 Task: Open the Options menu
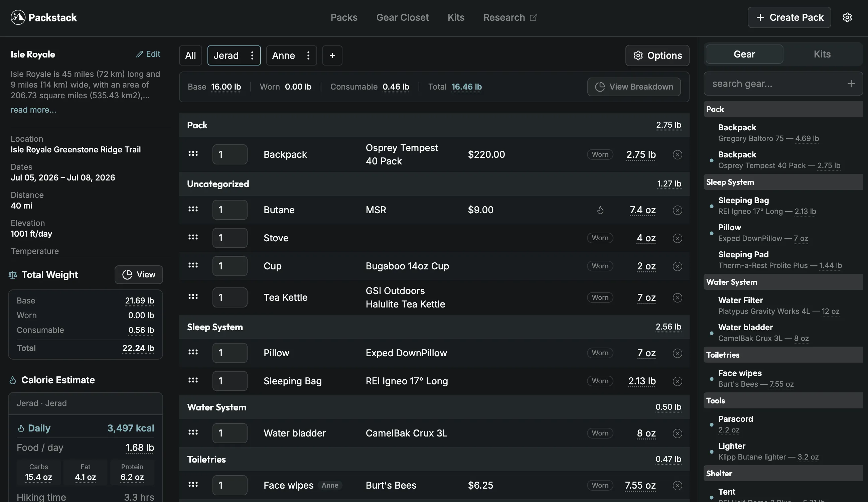657,55
